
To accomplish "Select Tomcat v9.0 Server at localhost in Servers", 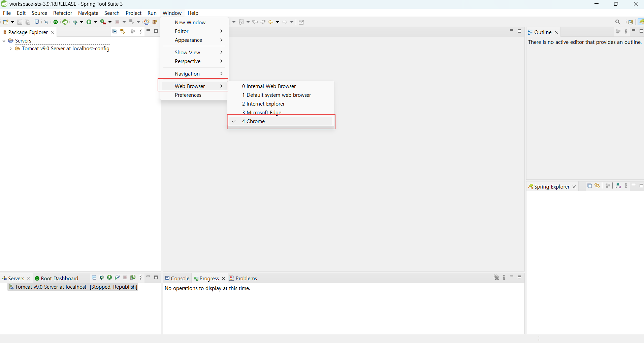I will [x=73, y=287].
